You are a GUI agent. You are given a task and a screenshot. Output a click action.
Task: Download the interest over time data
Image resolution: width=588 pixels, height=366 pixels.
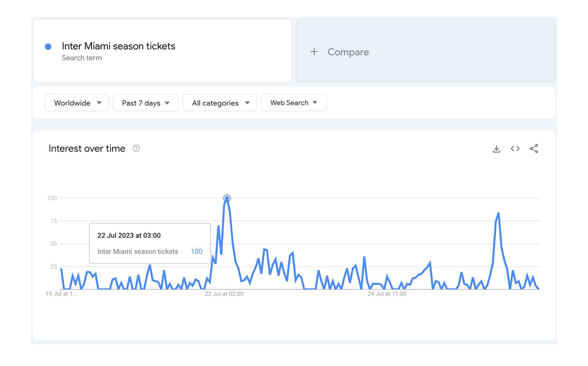(496, 149)
